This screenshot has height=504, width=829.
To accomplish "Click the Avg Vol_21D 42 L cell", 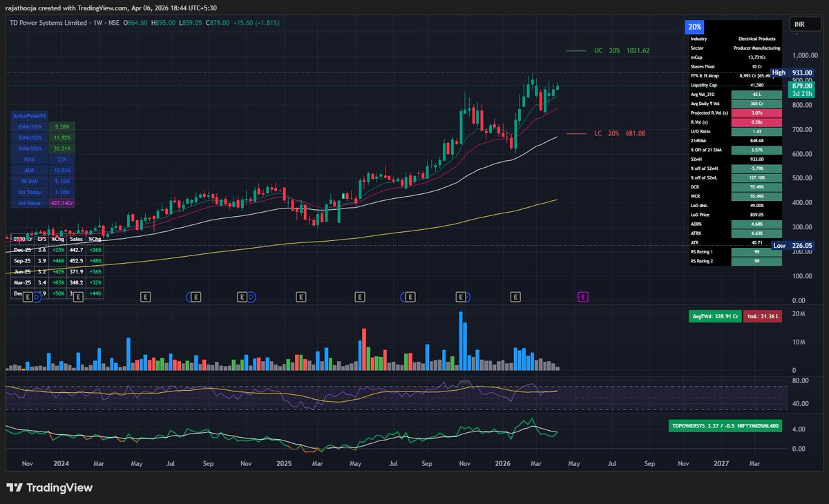I will [x=757, y=95].
